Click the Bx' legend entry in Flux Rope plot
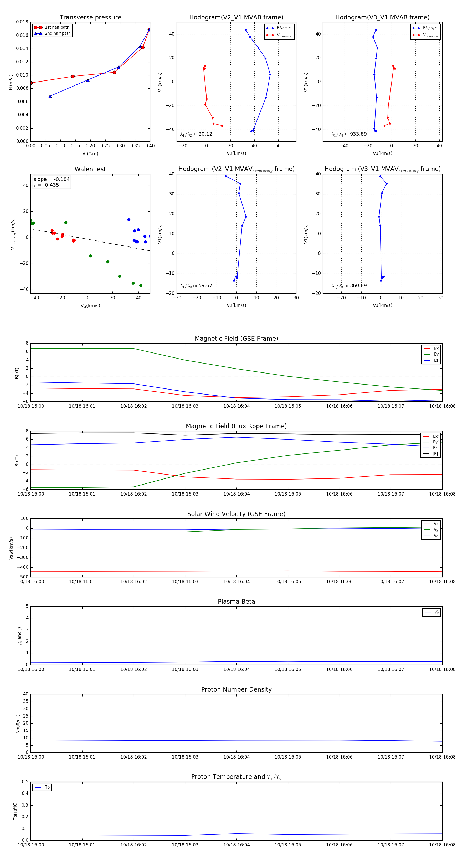Screen dimensions: 473x868 431,436
